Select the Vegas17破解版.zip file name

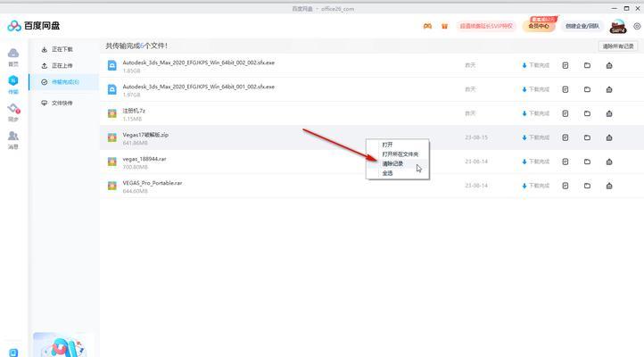[145, 135]
